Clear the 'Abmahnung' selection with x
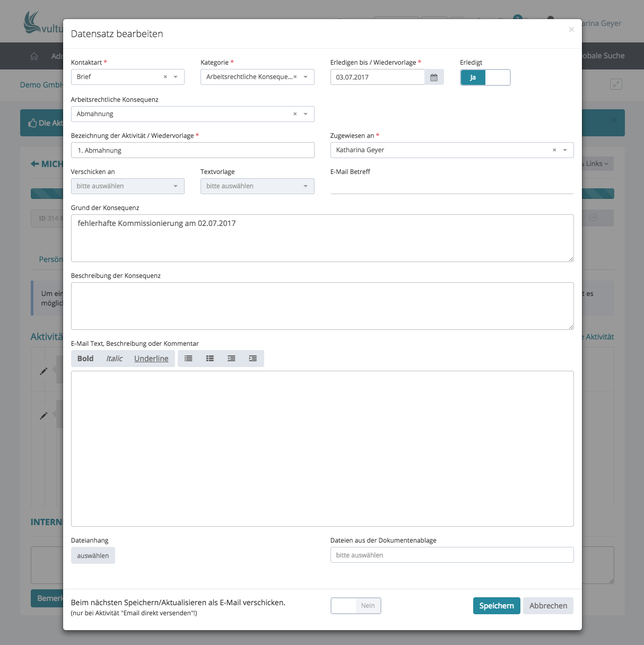Viewport: 644px width, 645px height. click(295, 114)
